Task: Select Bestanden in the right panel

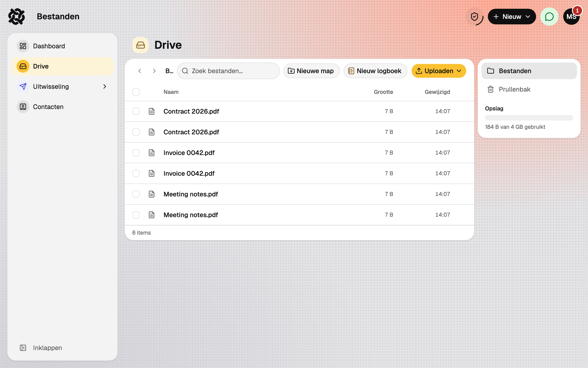Action: coord(529,71)
